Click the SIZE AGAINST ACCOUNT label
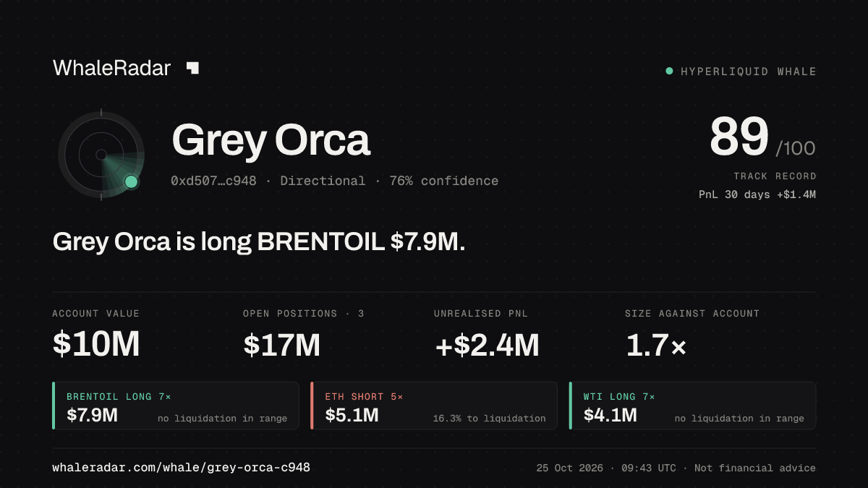Image resolution: width=868 pixels, height=488 pixels. (692, 314)
